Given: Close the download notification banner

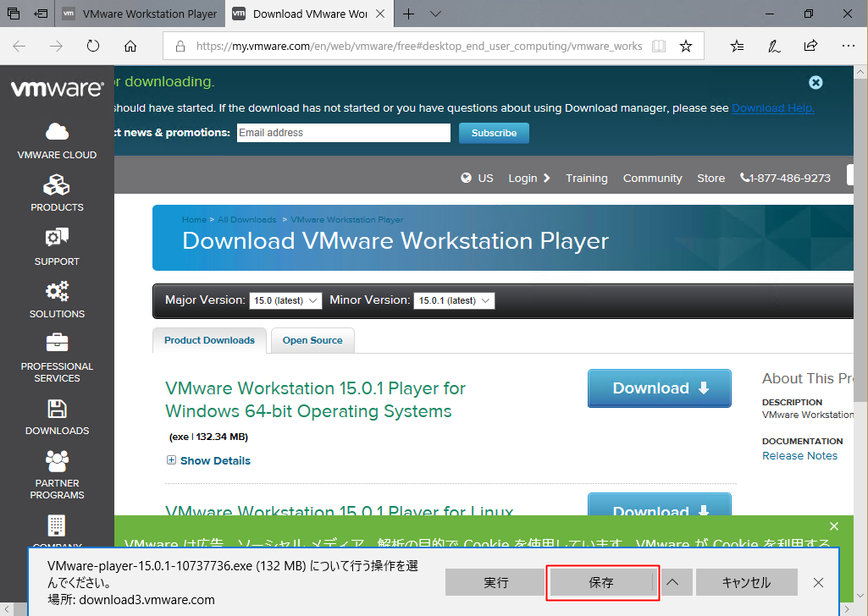Looking at the screenshot, I should tap(815, 82).
